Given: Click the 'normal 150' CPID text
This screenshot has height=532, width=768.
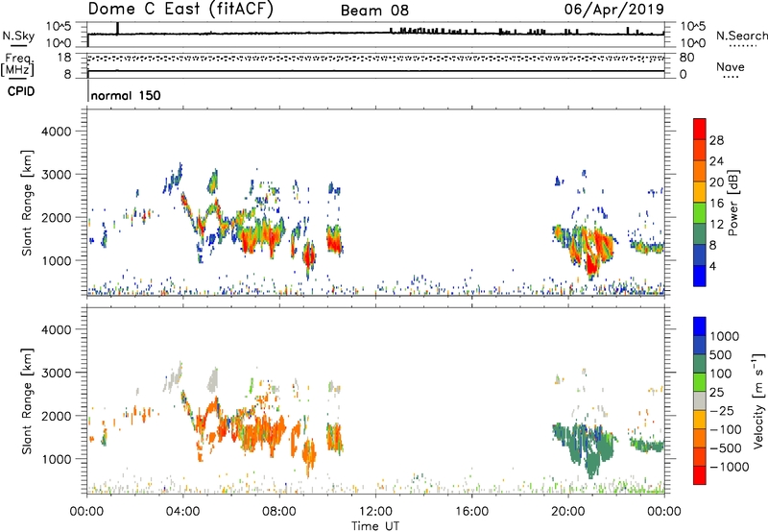Looking at the screenshot, I should (x=126, y=95).
